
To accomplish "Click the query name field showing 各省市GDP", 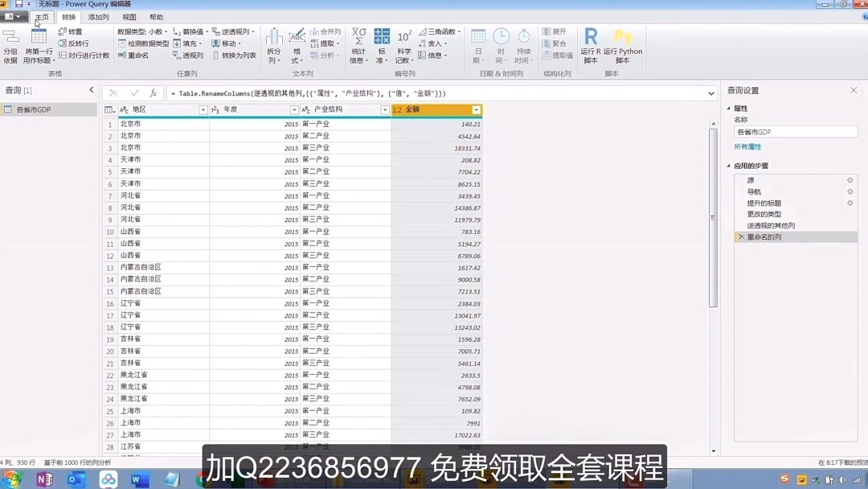I will 794,131.
